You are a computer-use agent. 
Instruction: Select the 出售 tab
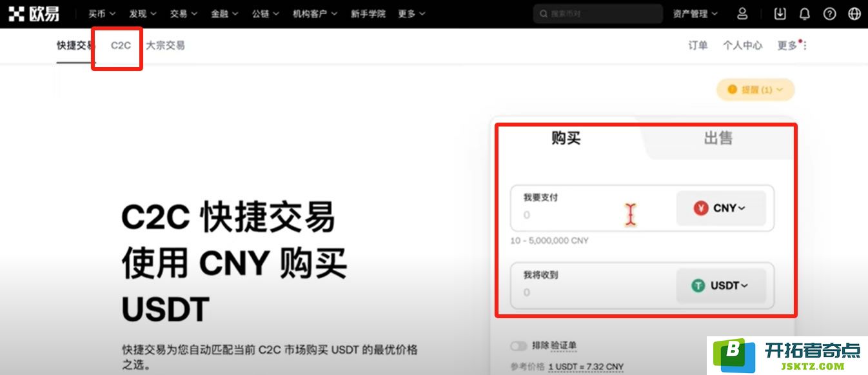718,137
